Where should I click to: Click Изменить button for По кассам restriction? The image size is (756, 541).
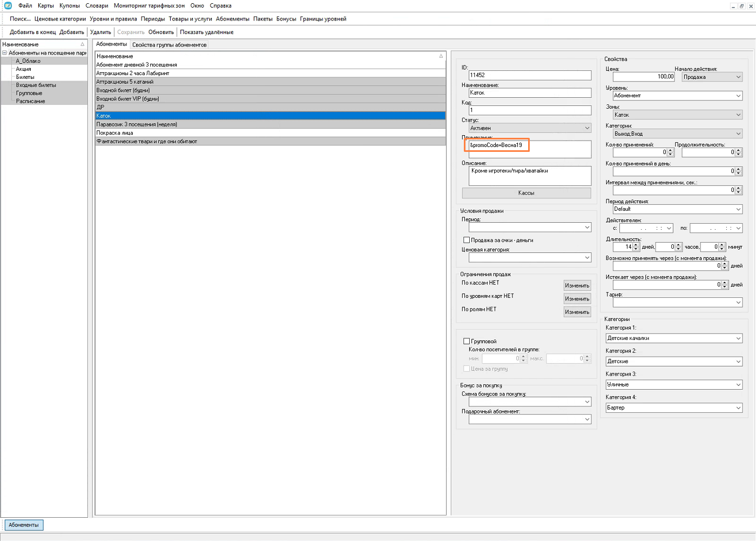(577, 285)
